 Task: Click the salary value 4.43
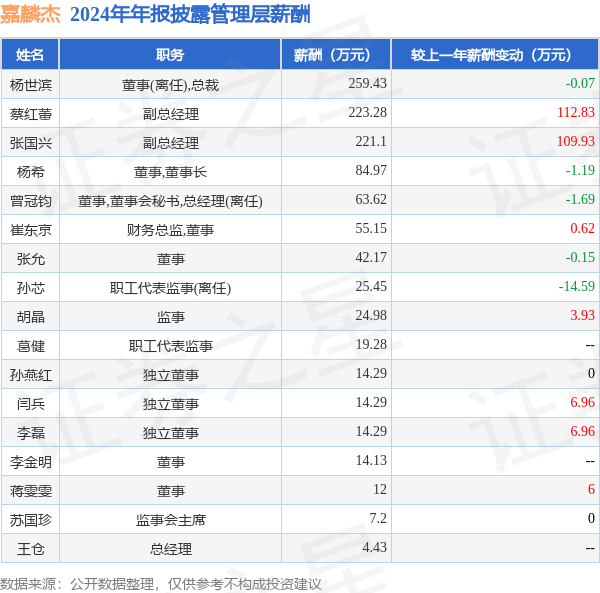[x=374, y=547]
